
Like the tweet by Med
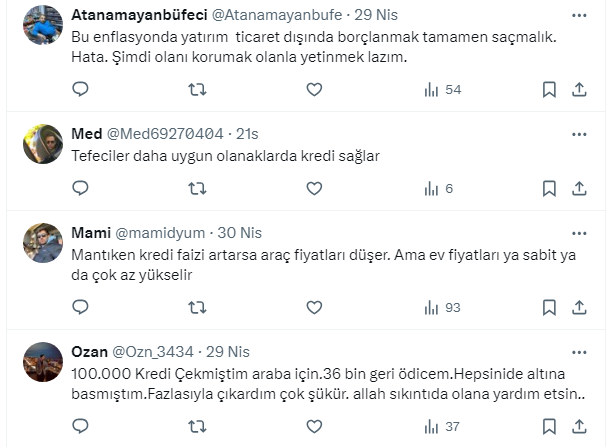point(314,188)
